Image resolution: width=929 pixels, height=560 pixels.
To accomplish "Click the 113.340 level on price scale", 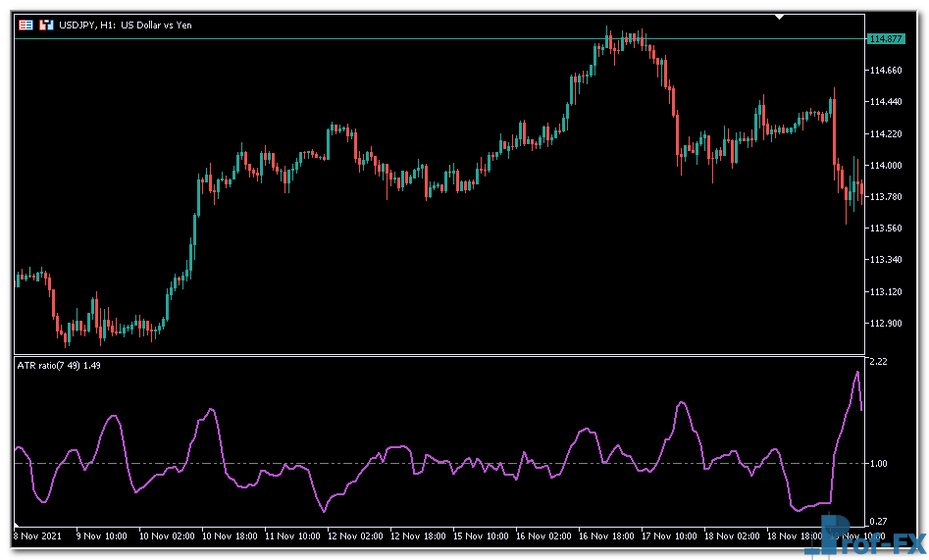I will tap(885, 260).
